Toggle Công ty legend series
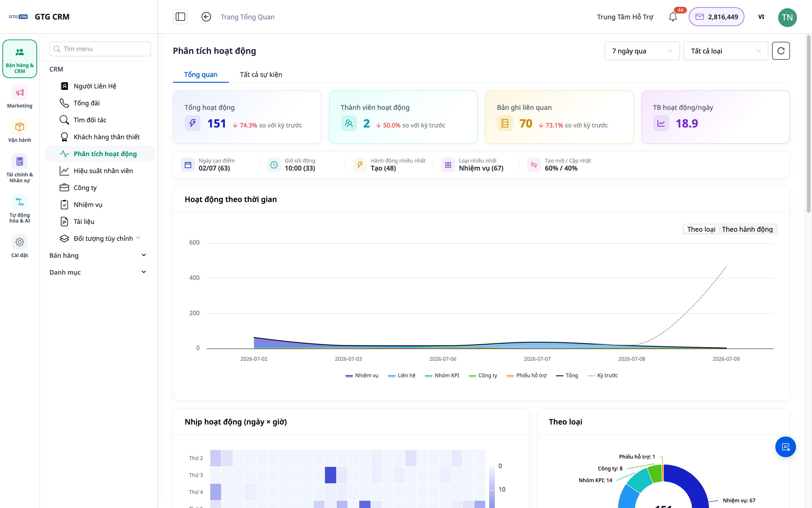The height and width of the screenshot is (508, 812). click(483, 375)
